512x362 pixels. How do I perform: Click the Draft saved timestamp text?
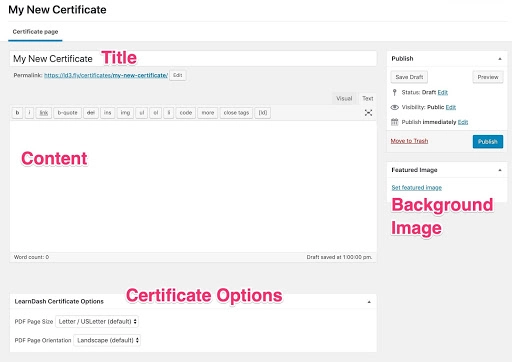pyautogui.click(x=339, y=257)
